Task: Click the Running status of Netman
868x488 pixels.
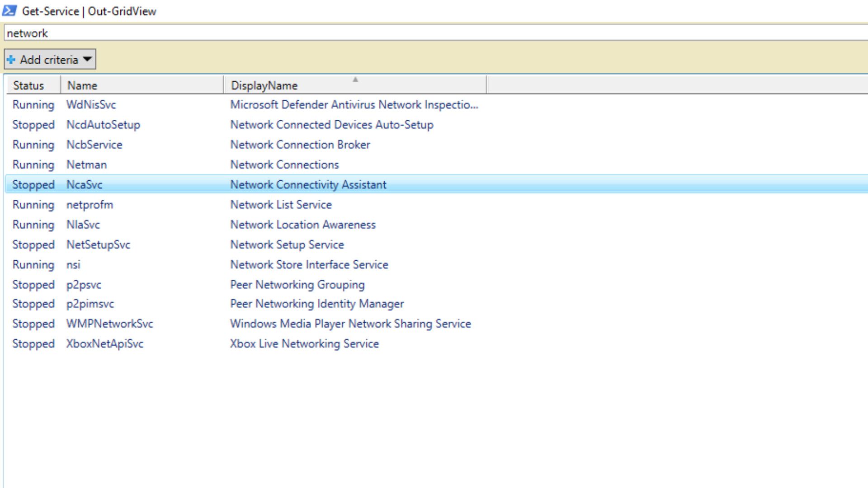Action: tap(33, 165)
